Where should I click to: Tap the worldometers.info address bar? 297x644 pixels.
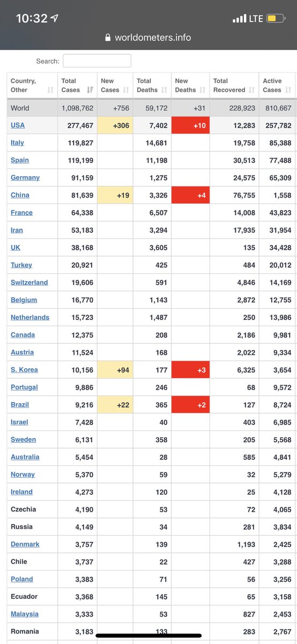coord(148,38)
